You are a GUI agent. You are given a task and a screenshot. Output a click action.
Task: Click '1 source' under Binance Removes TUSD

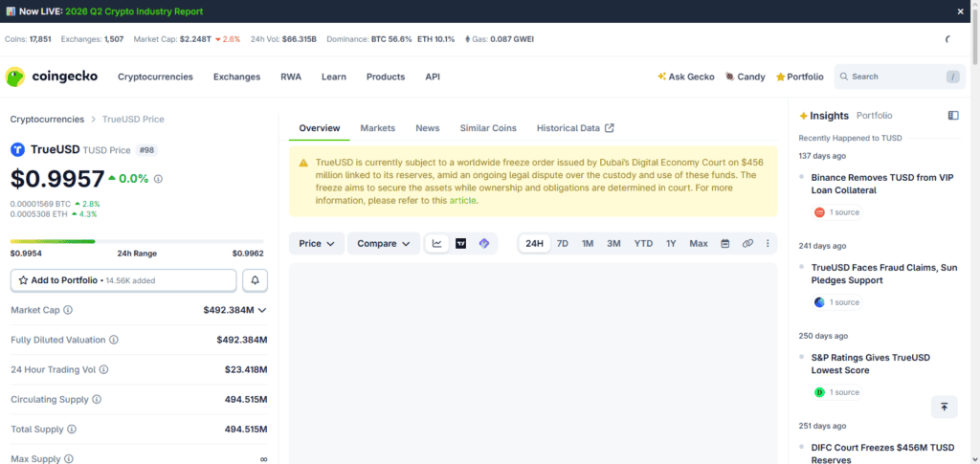(x=837, y=212)
